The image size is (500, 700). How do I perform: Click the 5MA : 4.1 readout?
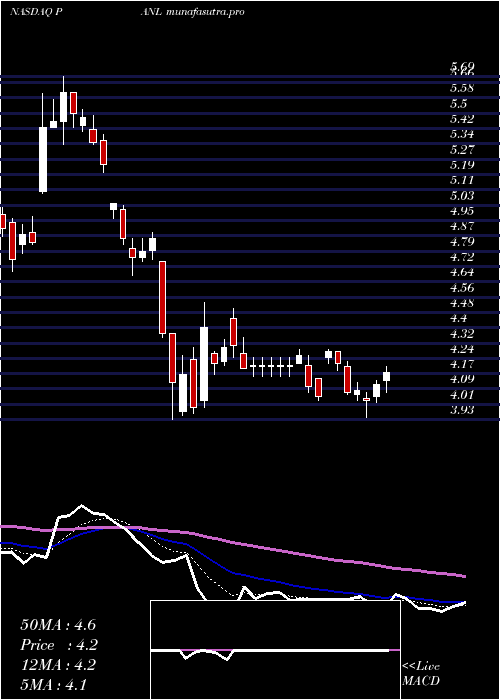coord(54,684)
